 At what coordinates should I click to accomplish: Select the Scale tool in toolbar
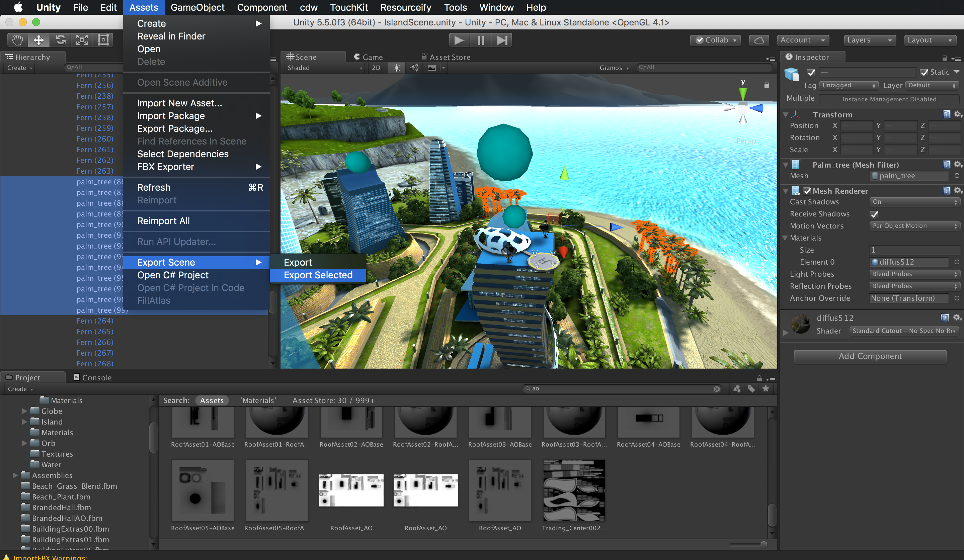(82, 40)
